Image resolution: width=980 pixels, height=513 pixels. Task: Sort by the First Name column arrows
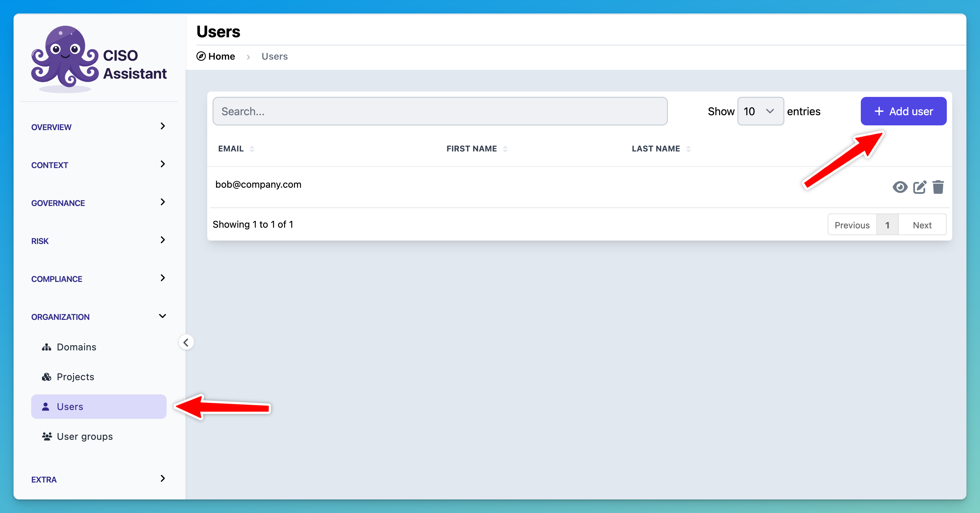(505, 149)
